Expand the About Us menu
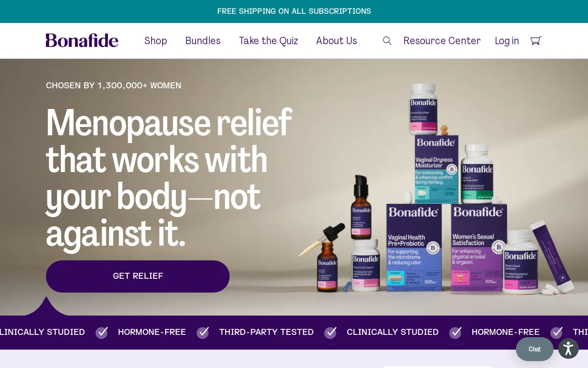The height and width of the screenshot is (368, 588). pyautogui.click(x=336, y=41)
